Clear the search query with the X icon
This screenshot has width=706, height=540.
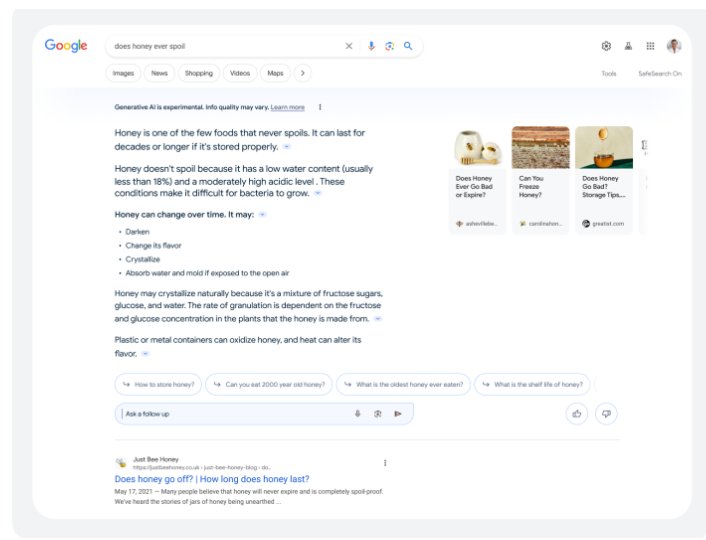(x=349, y=46)
